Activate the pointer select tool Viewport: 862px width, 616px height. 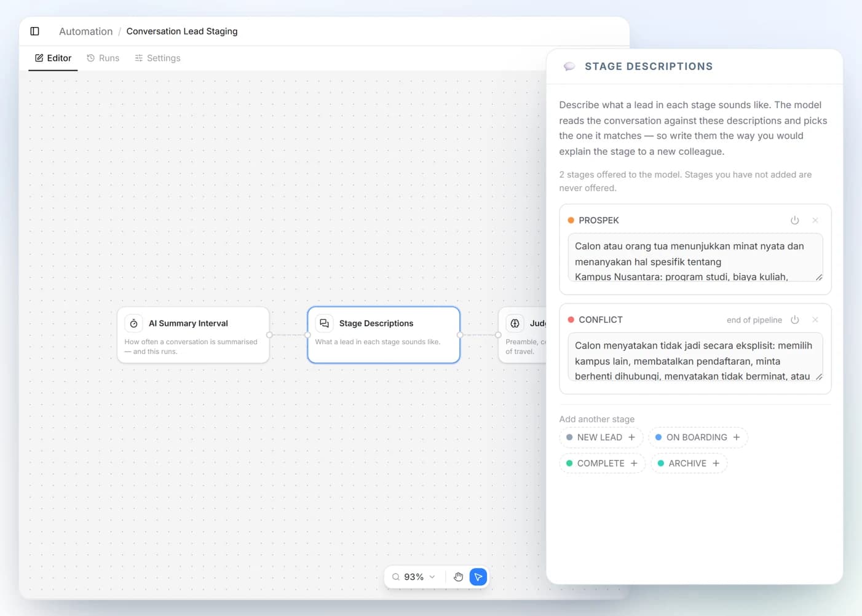point(478,577)
